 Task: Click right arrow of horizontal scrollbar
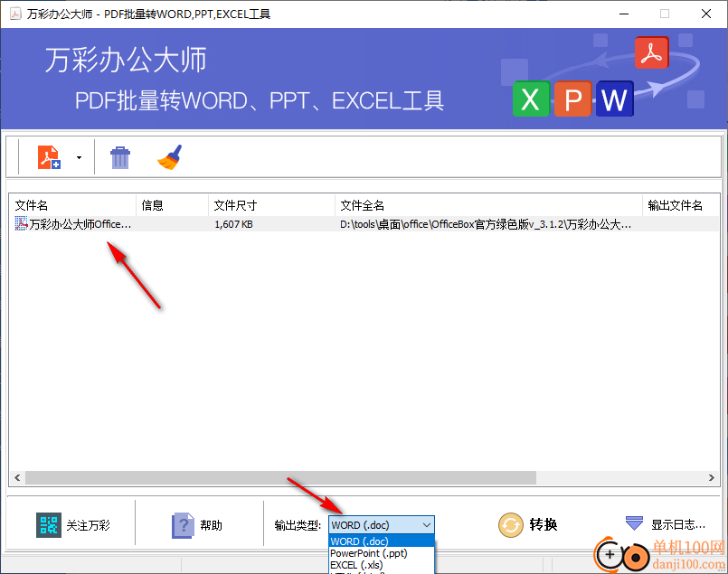tap(712, 477)
